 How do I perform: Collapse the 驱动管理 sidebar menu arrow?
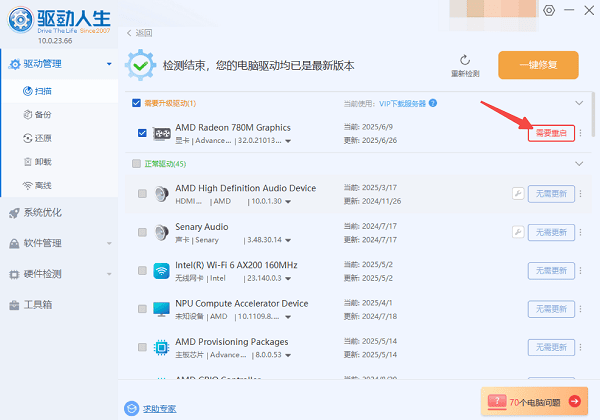click(x=109, y=64)
